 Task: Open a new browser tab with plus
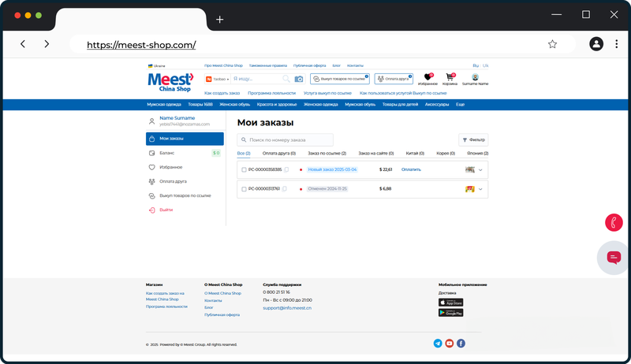[x=220, y=19]
